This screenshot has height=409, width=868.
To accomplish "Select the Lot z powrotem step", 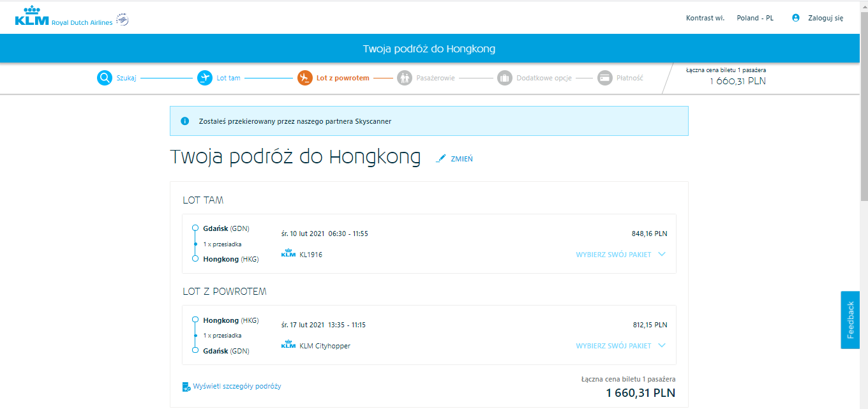I will pos(343,78).
